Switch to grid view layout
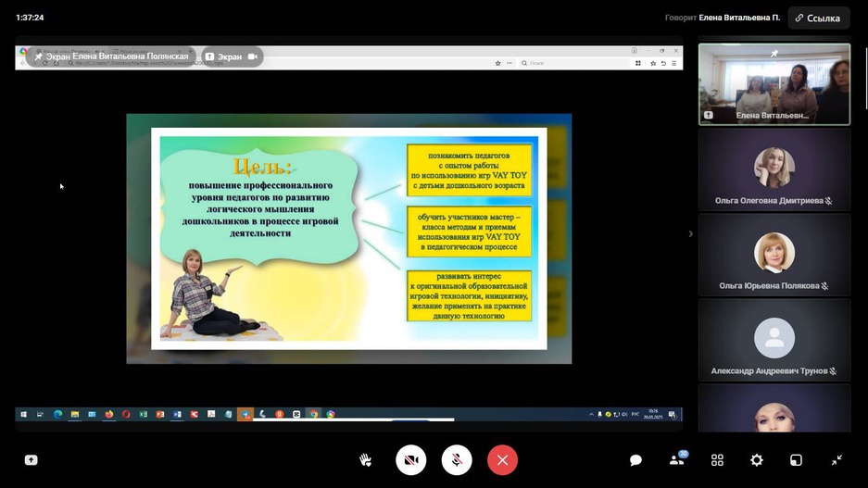Screen dimensions: 868x488 click(x=717, y=460)
